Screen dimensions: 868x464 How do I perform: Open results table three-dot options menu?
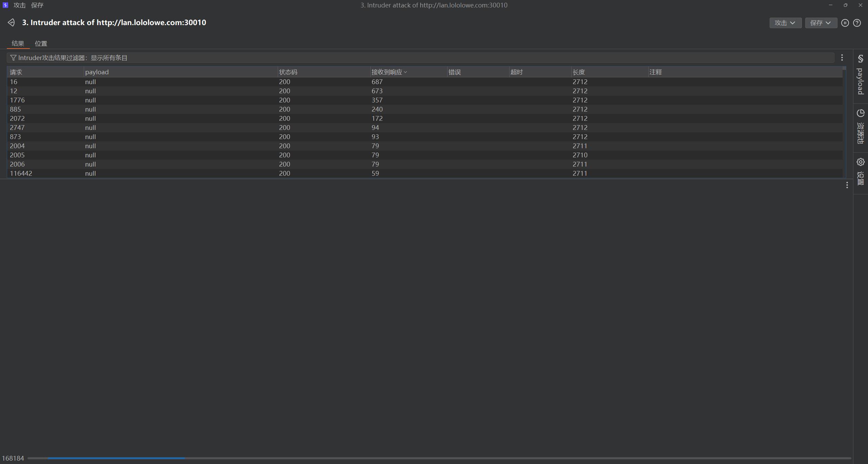[842, 58]
